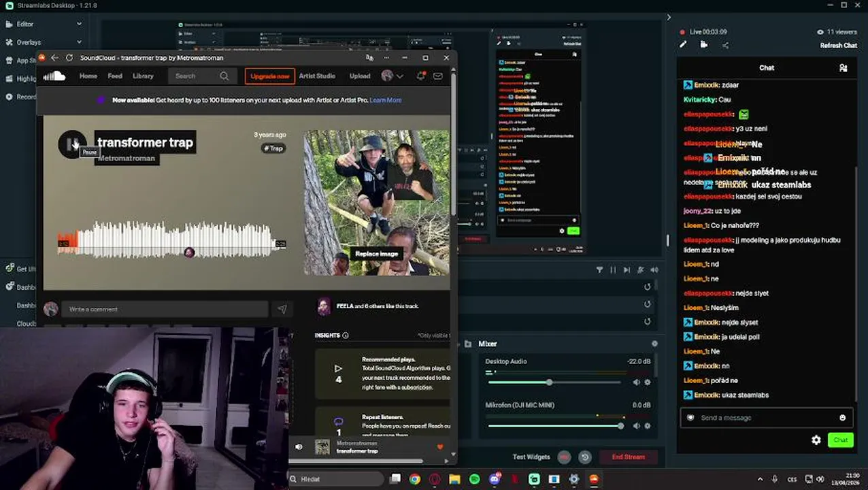
Task: Open Mikrofon source settings gear
Action: point(647,426)
